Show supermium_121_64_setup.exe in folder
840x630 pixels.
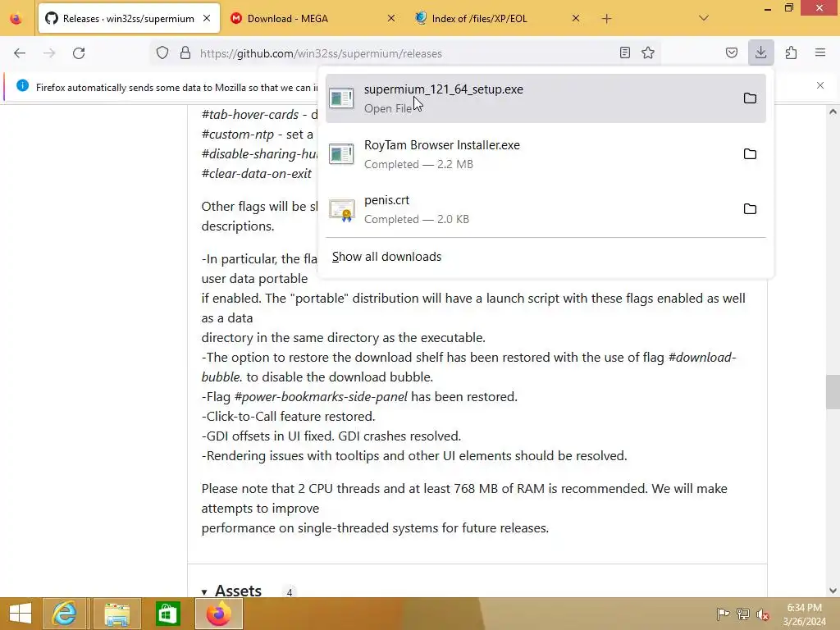pyautogui.click(x=750, y=98)
